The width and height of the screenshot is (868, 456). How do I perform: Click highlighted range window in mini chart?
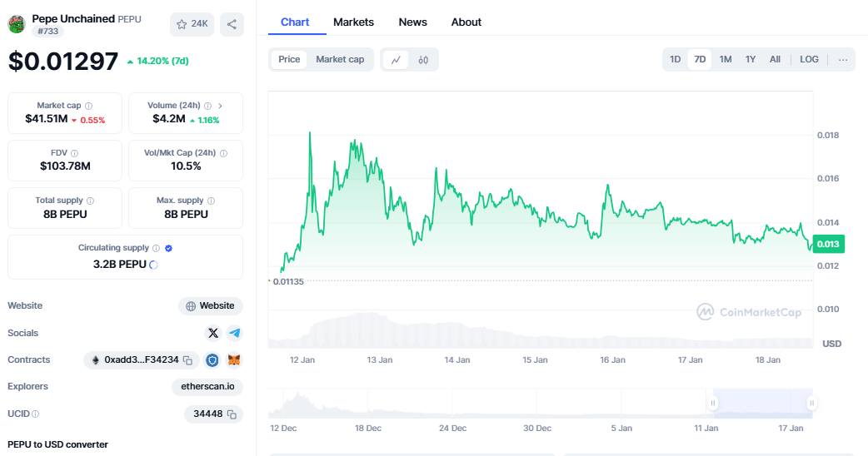(762, 403)
